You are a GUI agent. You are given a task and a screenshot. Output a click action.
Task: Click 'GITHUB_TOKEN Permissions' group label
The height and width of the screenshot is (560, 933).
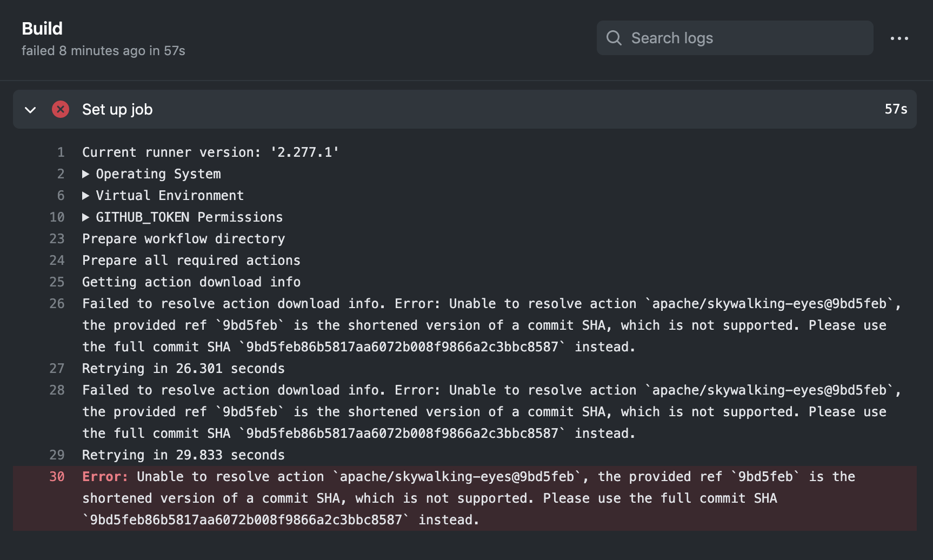189,217
